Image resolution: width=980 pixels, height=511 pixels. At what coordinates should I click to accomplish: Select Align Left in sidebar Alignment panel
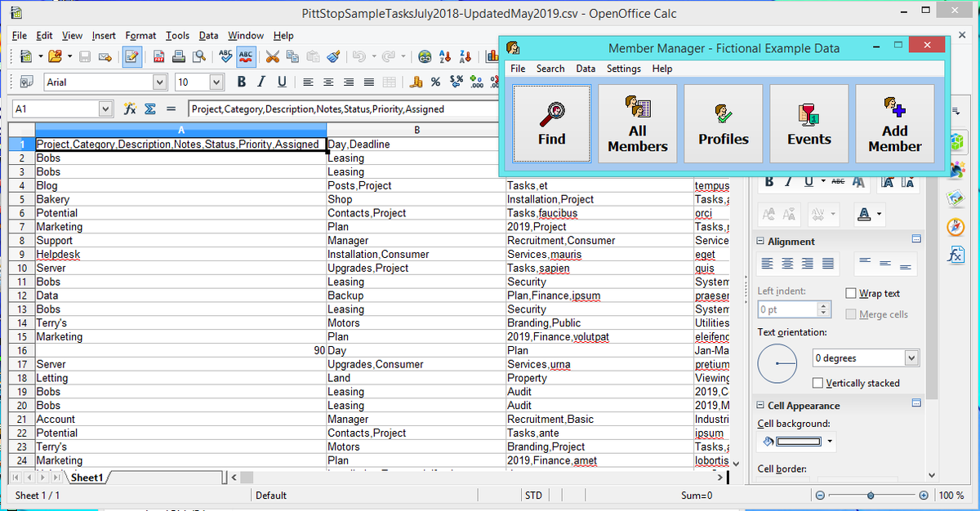coord(767,264)
